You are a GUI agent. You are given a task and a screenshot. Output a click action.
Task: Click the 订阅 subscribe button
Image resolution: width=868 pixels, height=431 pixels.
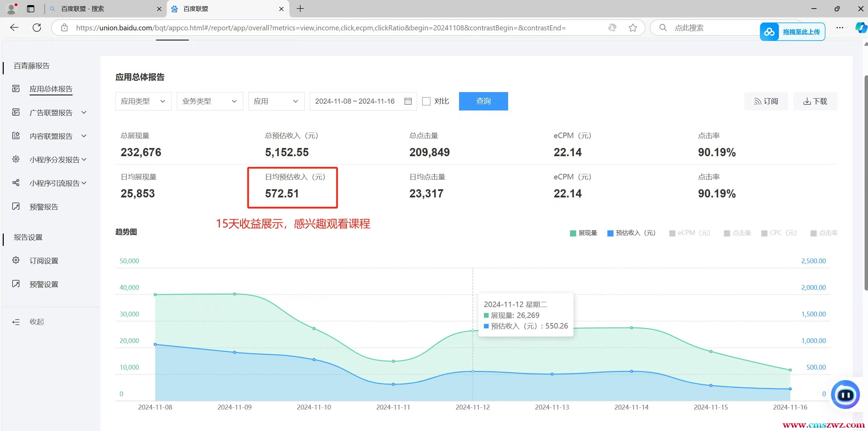coord(766,101)
